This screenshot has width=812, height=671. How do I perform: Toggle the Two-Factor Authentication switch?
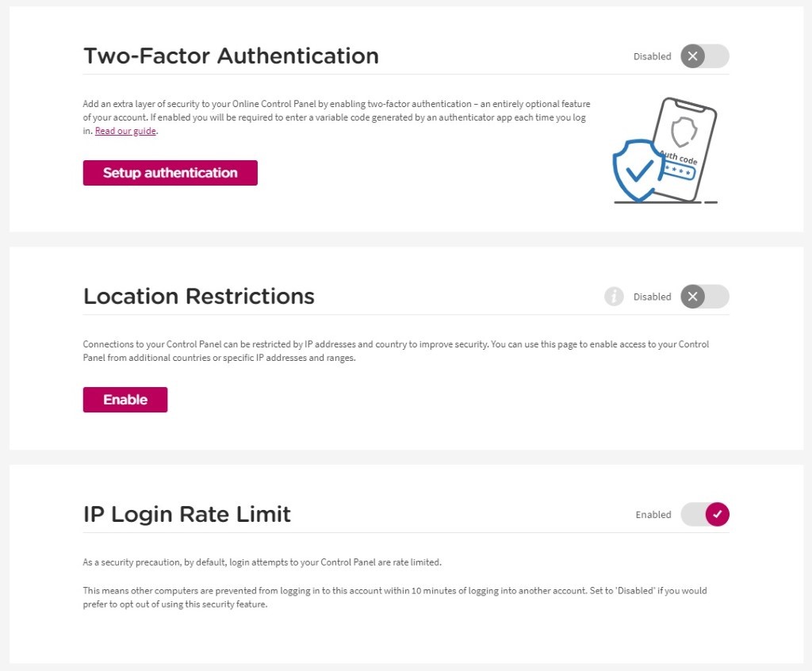[x=705, y=56]
